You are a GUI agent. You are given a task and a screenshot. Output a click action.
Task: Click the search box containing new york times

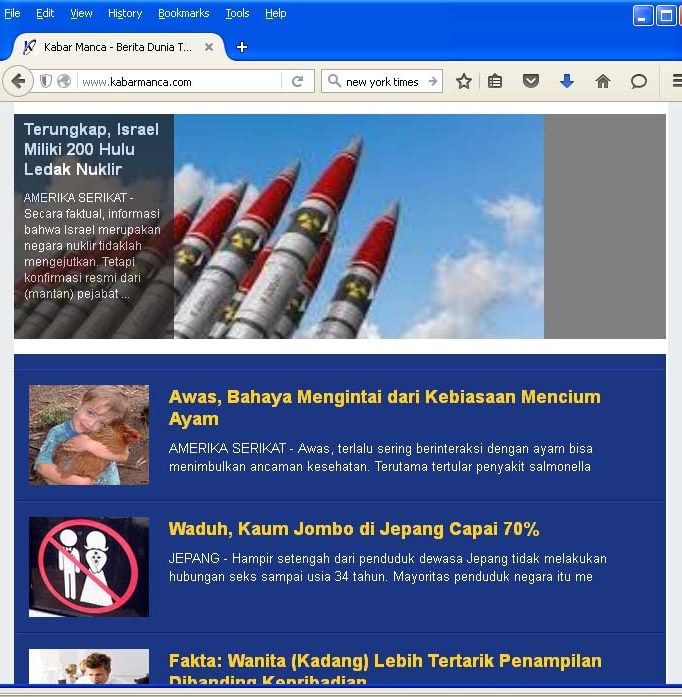click(x=382, y=81)
